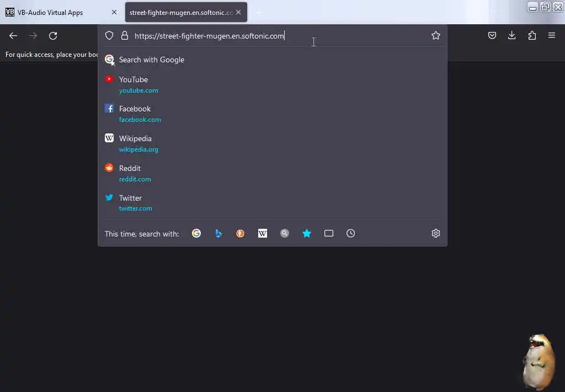Screen dimensions: 565x392
Task: Search this time in open Tabs
Action: [329, 233]
